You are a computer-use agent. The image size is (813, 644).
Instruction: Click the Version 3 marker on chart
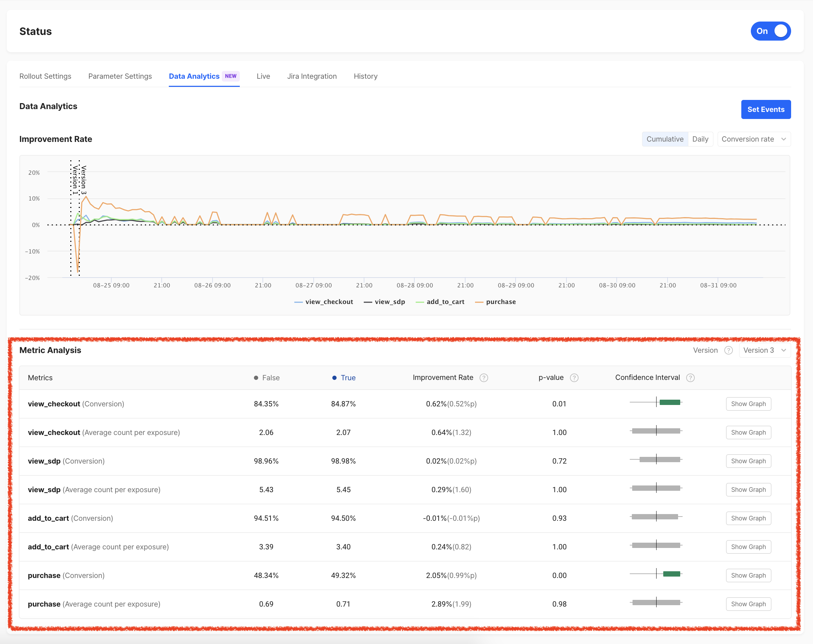click(x=83, y=179)
